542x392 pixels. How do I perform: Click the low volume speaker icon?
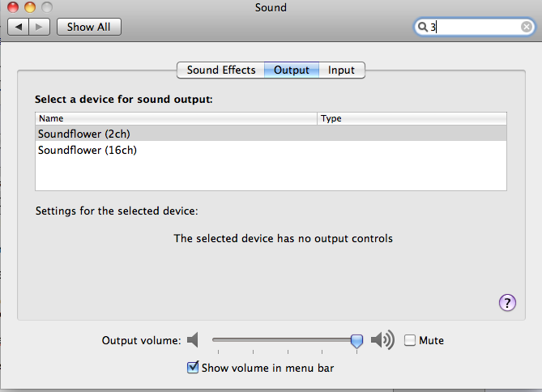pos(193,341)
